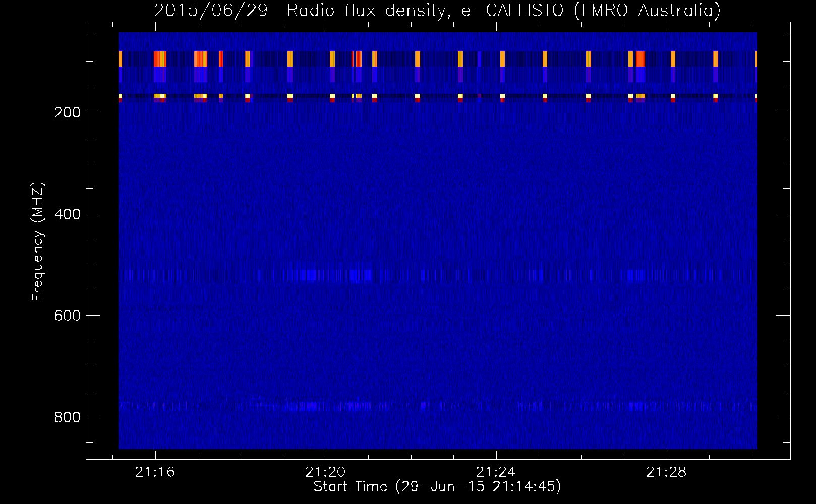Click the 800 frequency tick label
The image size is (816, 504).
(x=68, y=417)
